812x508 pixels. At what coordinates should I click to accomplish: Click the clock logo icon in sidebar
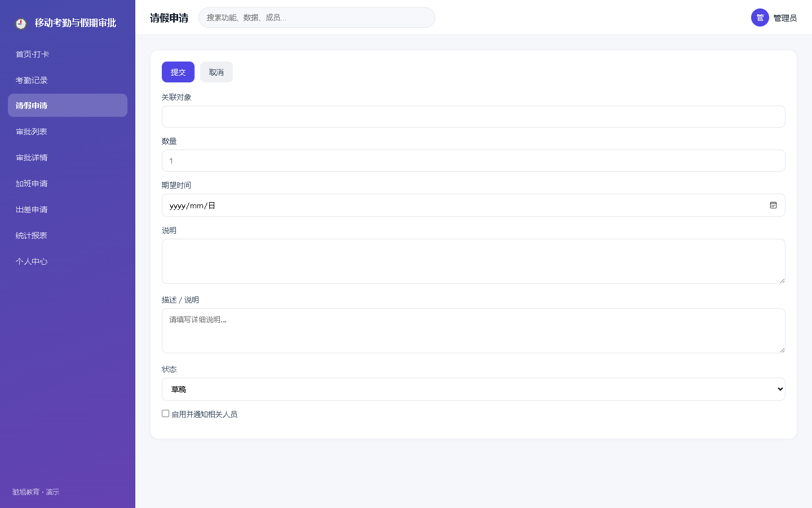click(21, 23)
